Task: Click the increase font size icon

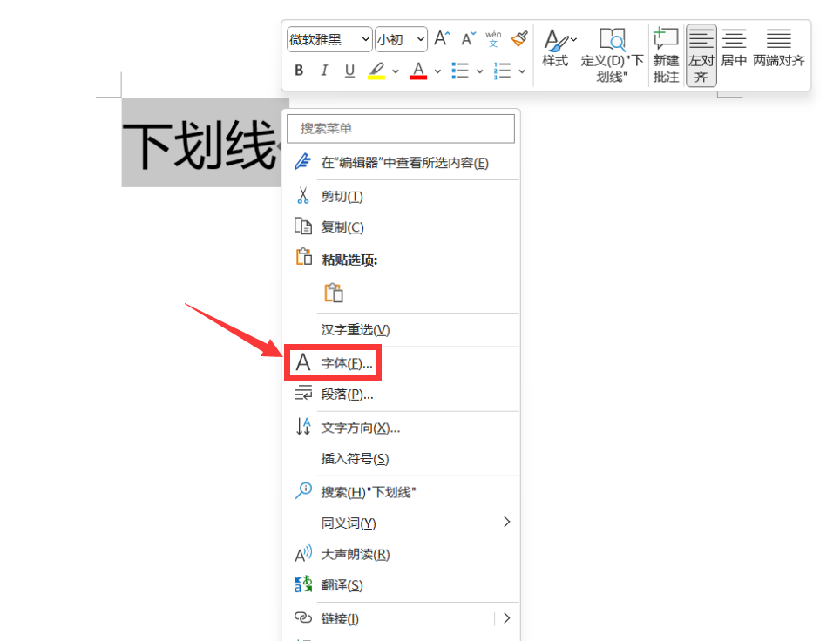Action: click(x=441, y=38)
